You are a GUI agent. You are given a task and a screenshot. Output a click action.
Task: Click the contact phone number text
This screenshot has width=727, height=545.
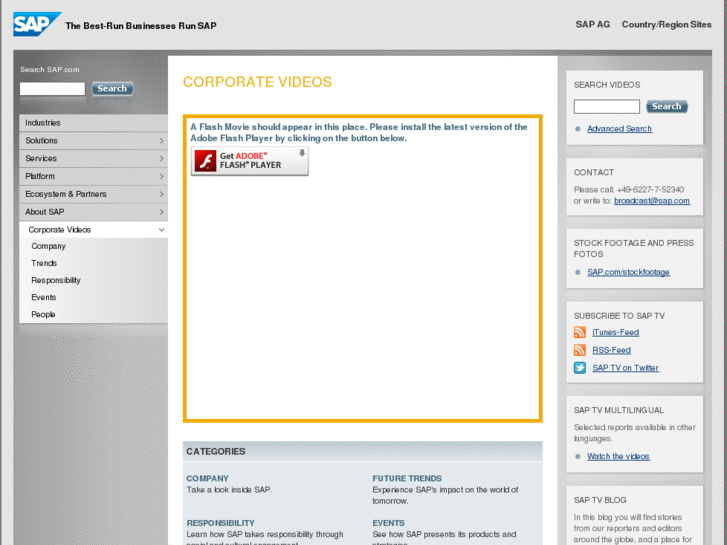[650, 190]
